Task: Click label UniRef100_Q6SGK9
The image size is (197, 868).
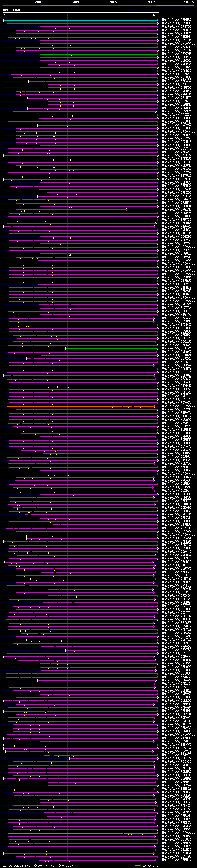Action: (176, 379)
